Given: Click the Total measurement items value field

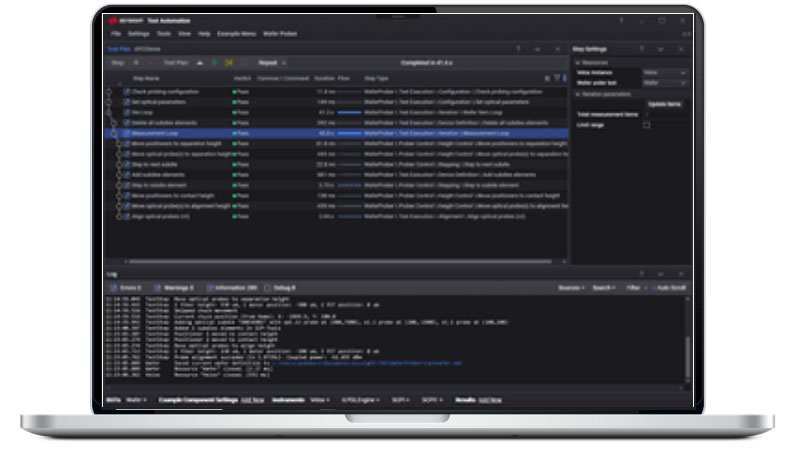Looking at the screenshot, I should tap(664, 114).
